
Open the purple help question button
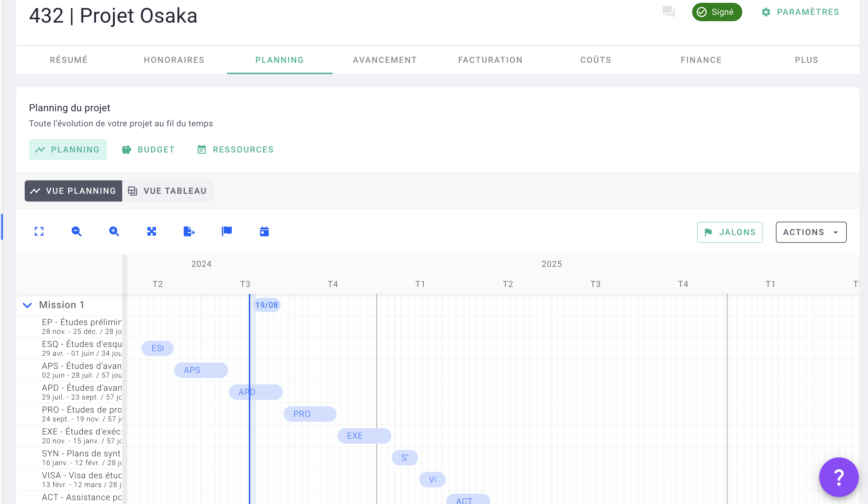pyautogui.click(x=839, y=477)
